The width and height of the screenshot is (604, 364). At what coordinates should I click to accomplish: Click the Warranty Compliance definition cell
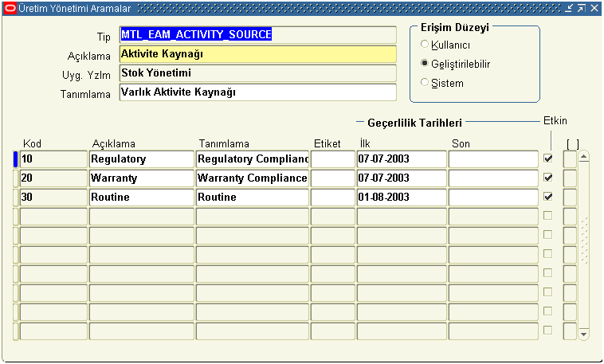point(252,178)
